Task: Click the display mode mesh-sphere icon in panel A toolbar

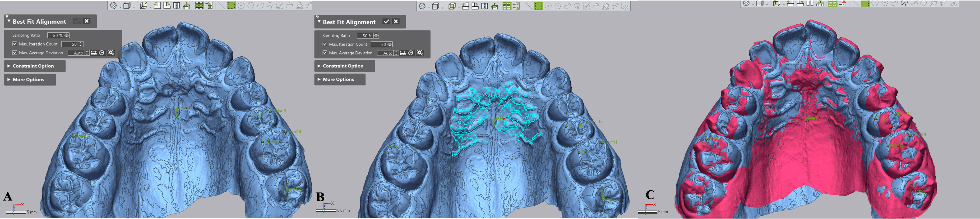Action: [x=113, y=5]
